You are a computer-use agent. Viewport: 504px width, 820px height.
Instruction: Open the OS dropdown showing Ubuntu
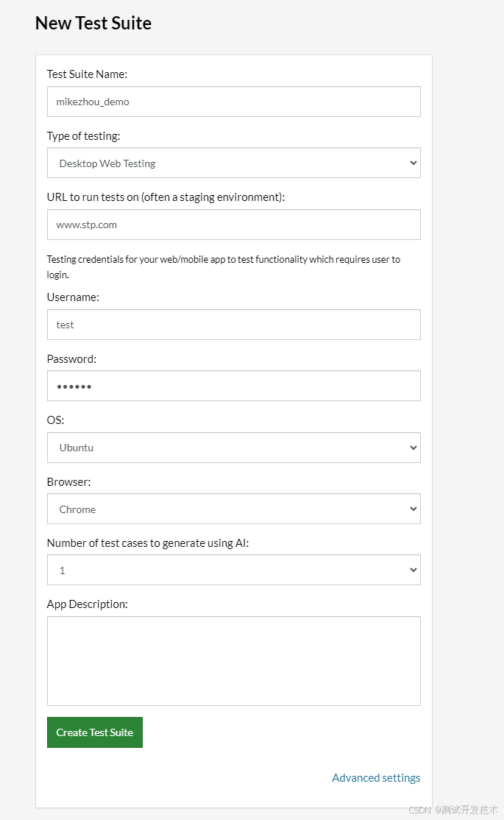(234, 448)
